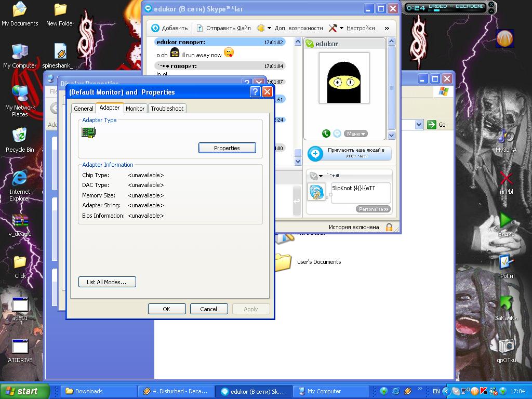
Task: Click the media player track progress bar
Action: point(456,10)
